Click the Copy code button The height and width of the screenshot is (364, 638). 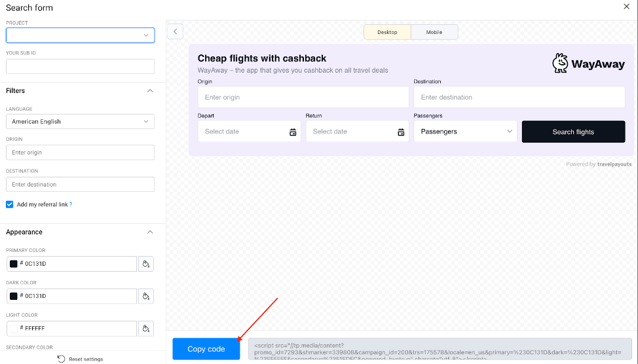(206, 349)
